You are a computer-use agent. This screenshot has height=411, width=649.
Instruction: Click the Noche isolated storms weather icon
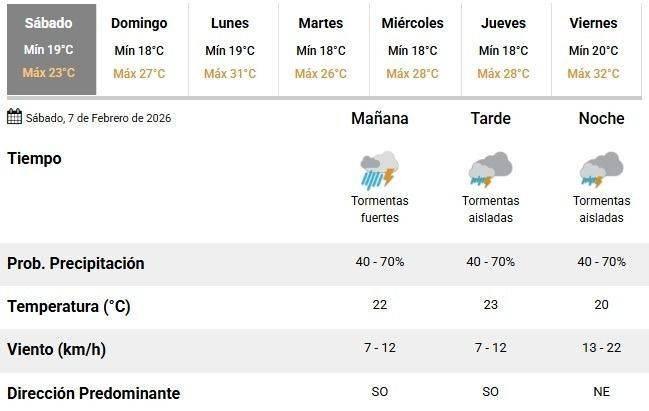(x=601, y=170)
